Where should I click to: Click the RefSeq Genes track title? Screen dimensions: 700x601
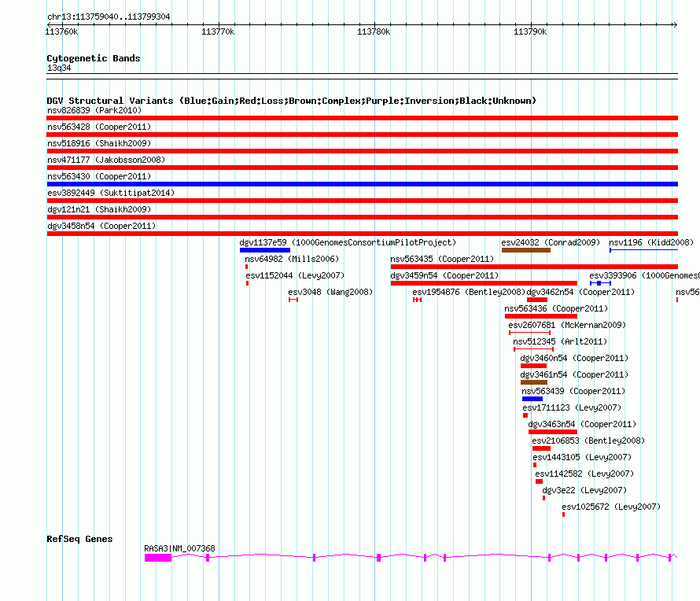coord(79,539)
